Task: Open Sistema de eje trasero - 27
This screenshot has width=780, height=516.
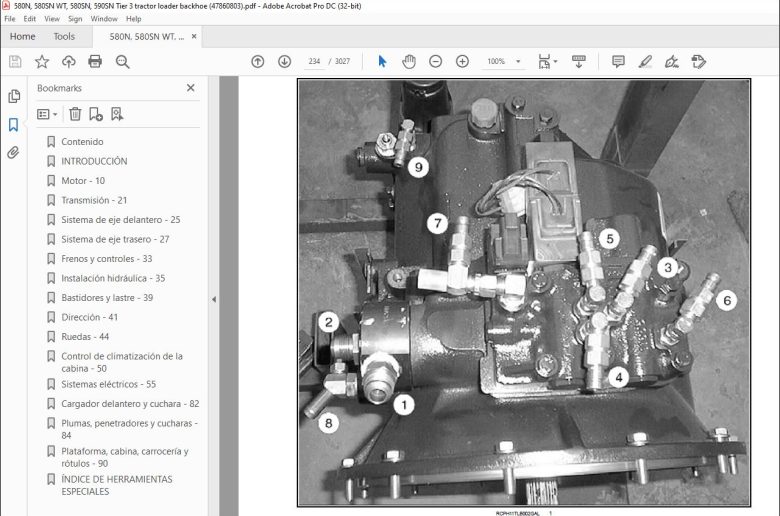Action: coord(115,239)
